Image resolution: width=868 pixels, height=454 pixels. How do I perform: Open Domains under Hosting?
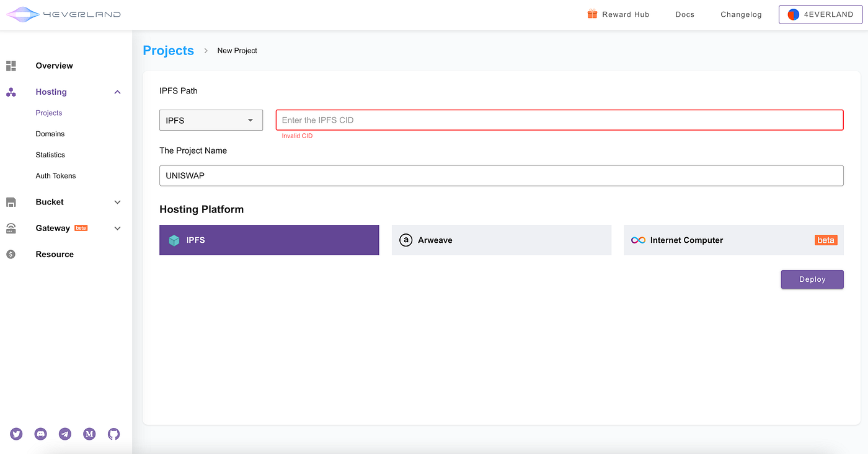(50, 134)
